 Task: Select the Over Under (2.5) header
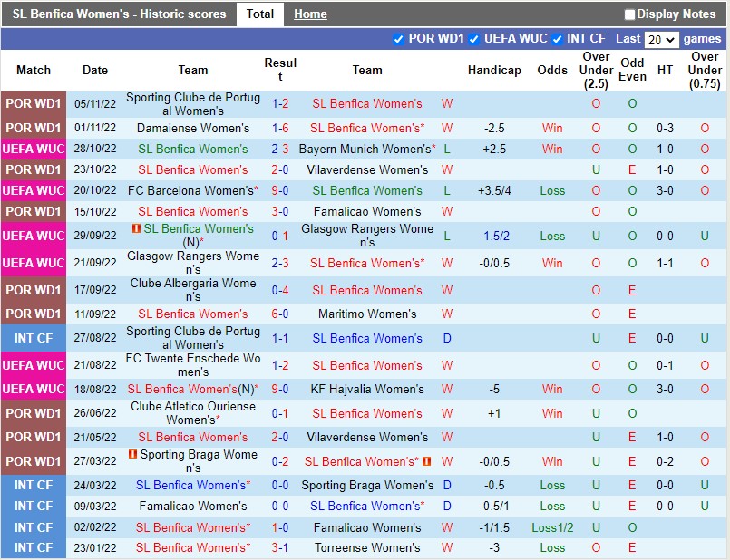click(596, 71)
